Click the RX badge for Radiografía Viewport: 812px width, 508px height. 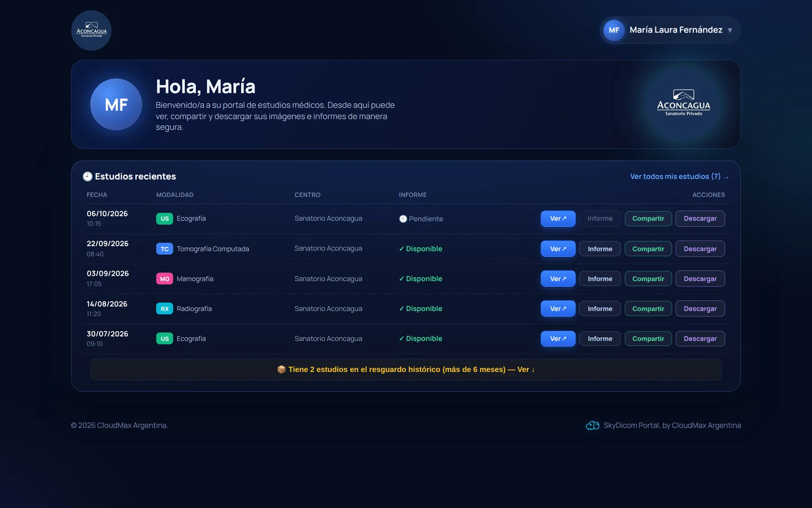coord(165,309)
